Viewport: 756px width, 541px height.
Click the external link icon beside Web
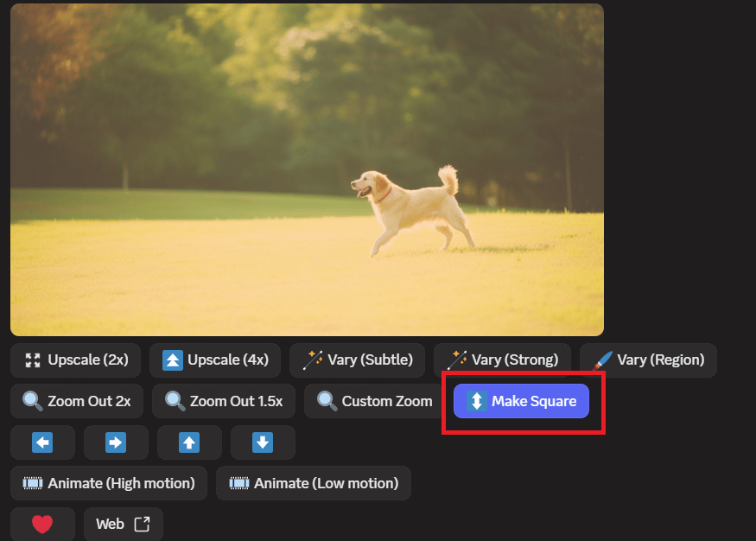pyautogui.click(x=143, y=524)
